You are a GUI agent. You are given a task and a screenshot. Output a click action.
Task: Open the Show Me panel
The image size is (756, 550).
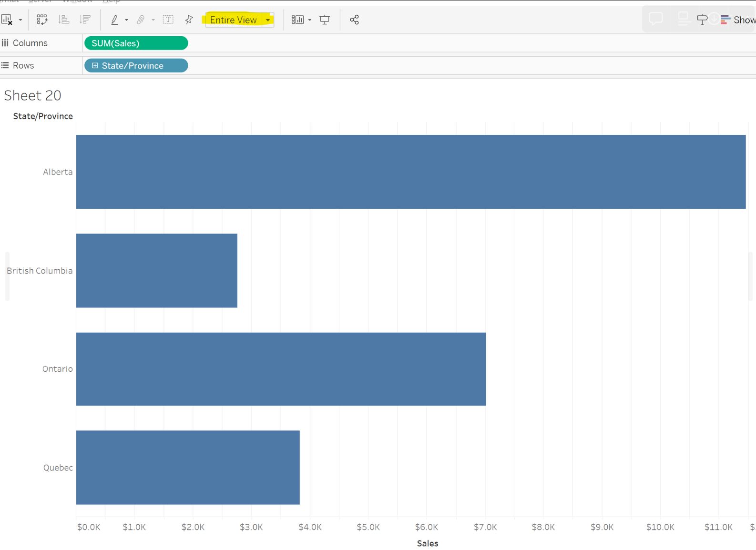click(x=737, y=20)
